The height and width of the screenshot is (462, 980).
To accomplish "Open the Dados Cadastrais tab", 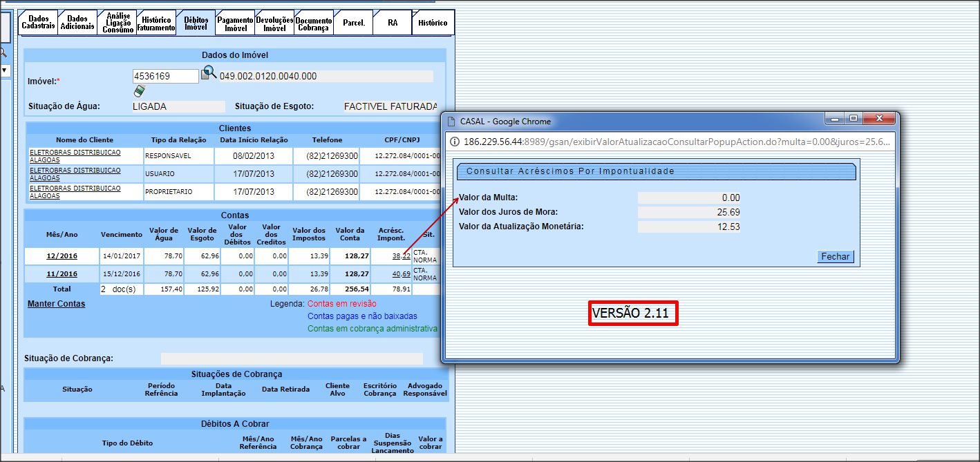I will pyautogui.click(x=38, y=22).
